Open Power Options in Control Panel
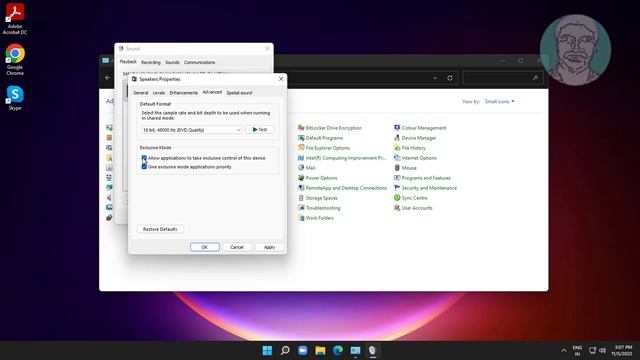This screenshot has width=640, height=360. [x=318, y=178]
